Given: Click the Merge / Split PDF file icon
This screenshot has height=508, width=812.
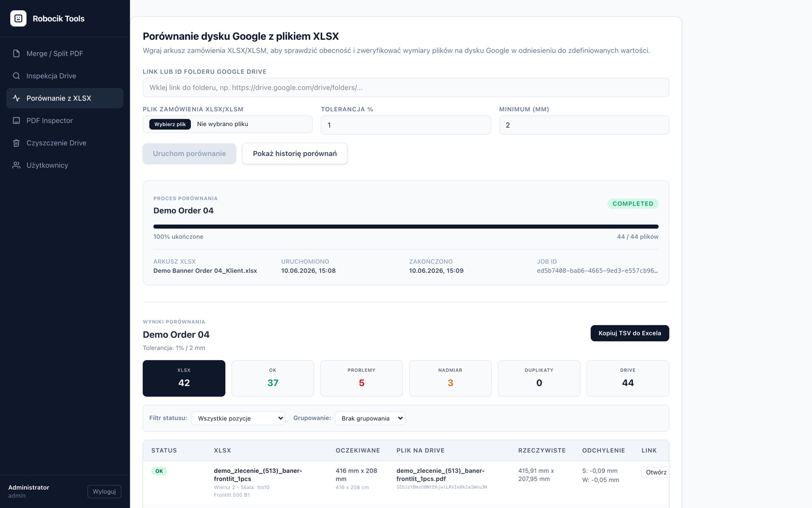Looking at the screenshot, I should point(16,53).
